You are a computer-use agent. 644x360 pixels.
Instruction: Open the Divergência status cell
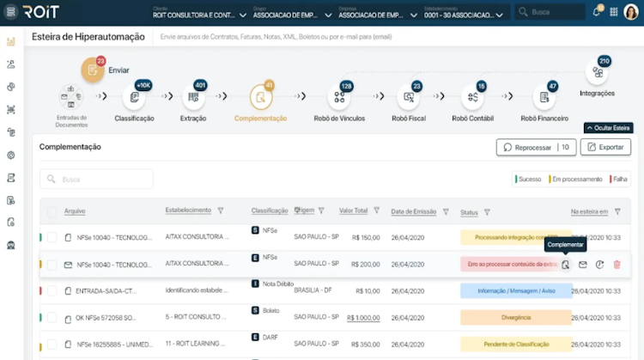[516, 318]
